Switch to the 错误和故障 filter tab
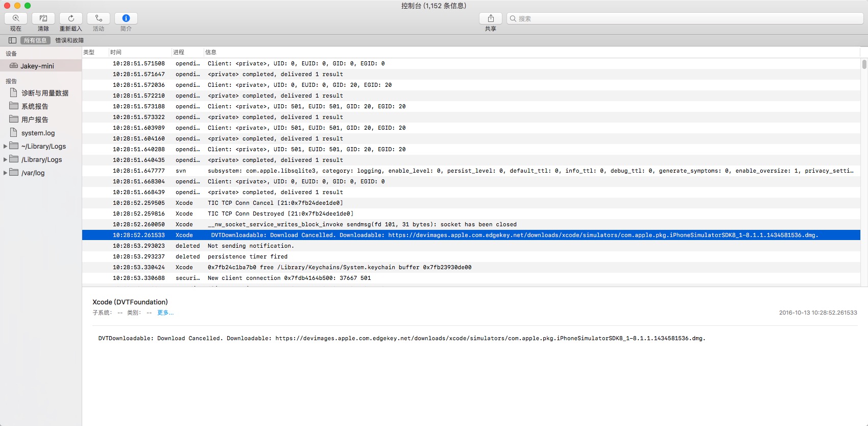868x426 pixels. tap(69, 40)
